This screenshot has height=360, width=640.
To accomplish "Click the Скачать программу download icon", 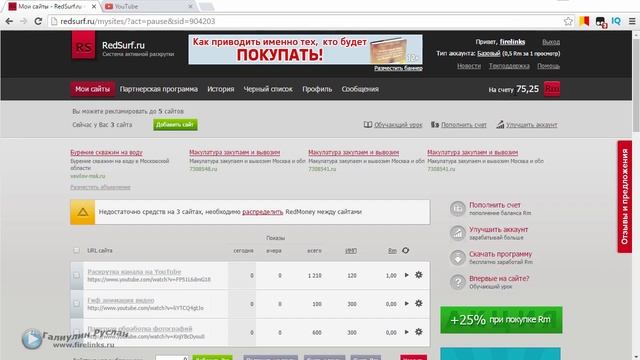I will tap(458, 258).
